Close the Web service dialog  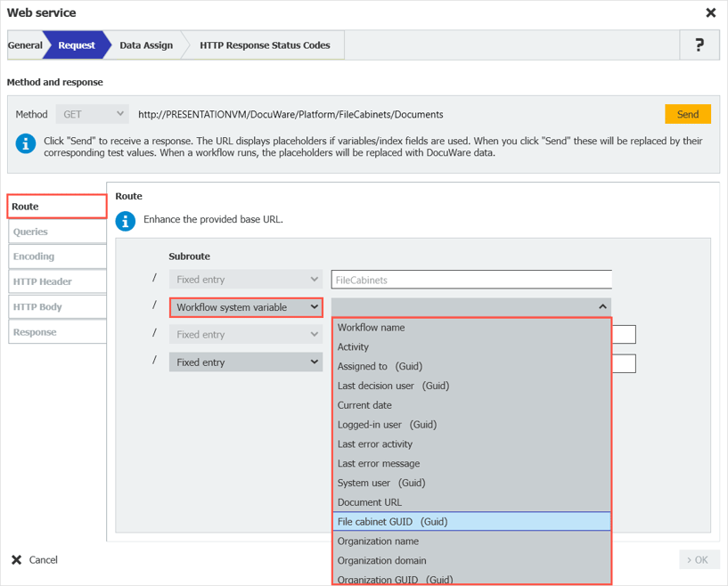point(710,13)
